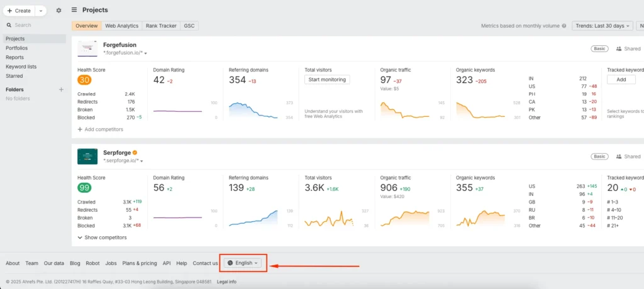Click Forgefusion's orange Health Score badge

[x=84, y=80]
